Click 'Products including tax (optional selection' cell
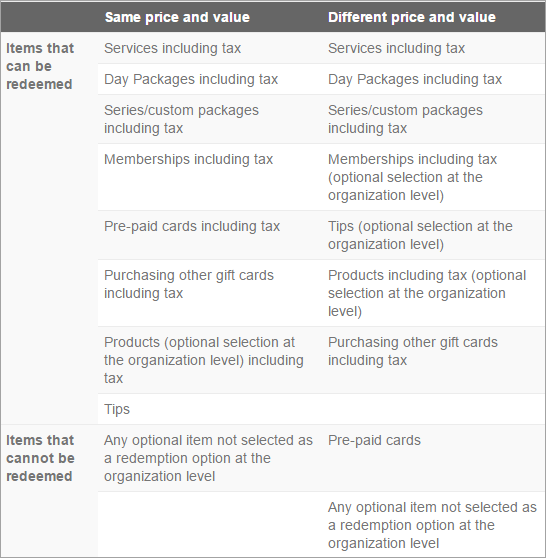This screenshot has width=546, height=558. tap(427, 293)
